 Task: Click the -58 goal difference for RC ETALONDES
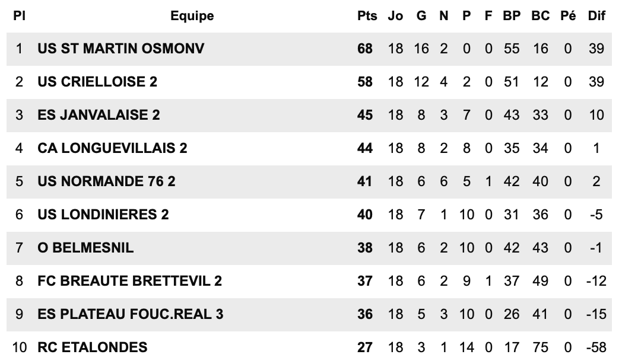tap(596, 348)
